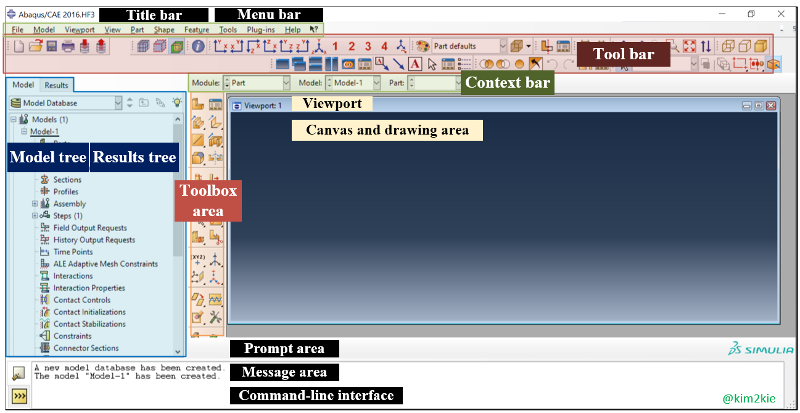Click the Undo arrow icon
This screenshot has width=800, height=413.
[552, 64]
